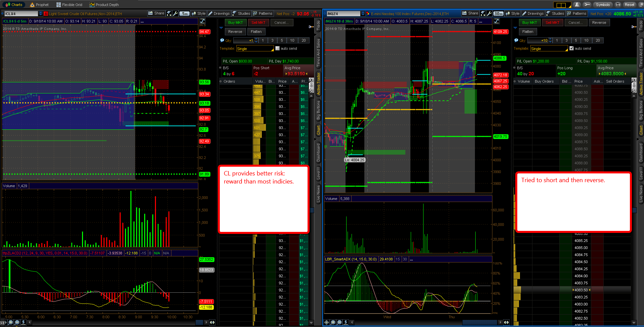Image resolution: width=644 pixels, height=327 pixels.
Task: Increase the NQ order quantity stepper
Action: 550,39
